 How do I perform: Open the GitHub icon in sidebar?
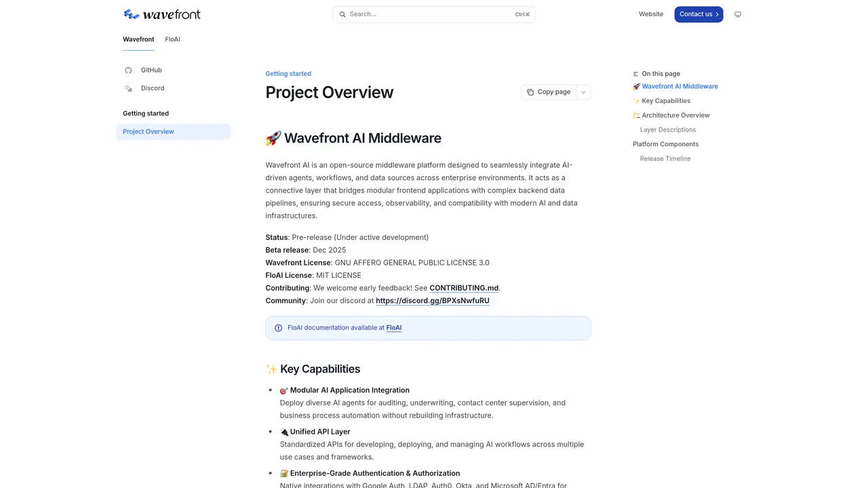[x=128, y=70]
